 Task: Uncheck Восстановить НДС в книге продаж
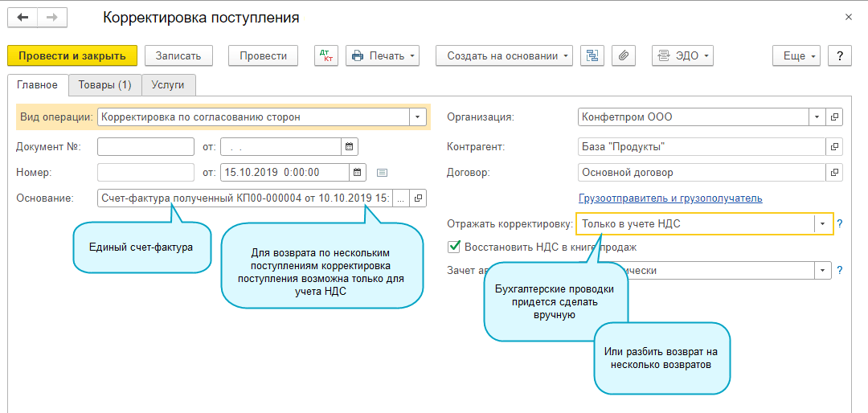point(455,247)
